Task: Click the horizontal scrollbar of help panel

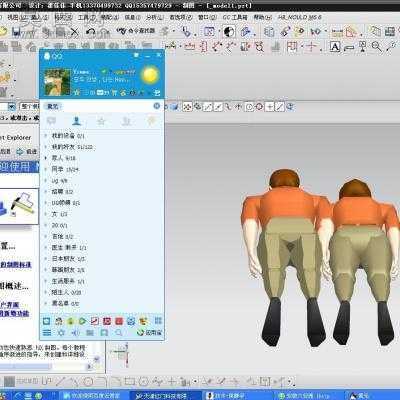Action: click(x=45, y=367)
